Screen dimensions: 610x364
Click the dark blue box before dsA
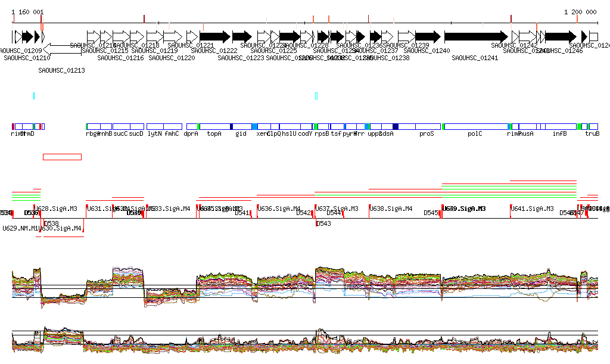coord(396,126)
